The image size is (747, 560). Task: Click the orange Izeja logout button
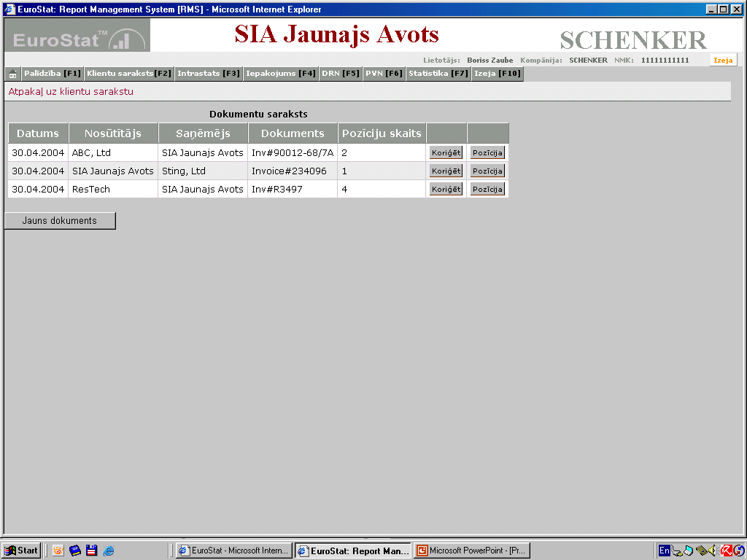click(723, 60)
